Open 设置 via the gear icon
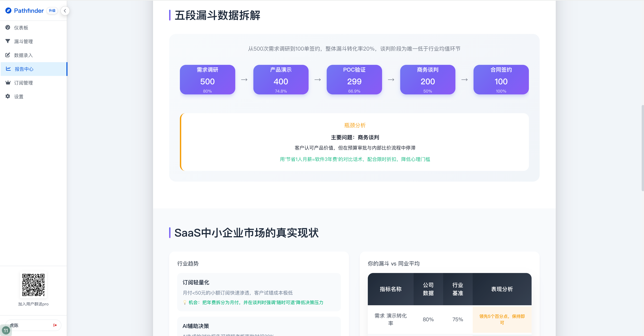This screenshot has width=644, height=336. pyautogui.click(x=8, y=96)
